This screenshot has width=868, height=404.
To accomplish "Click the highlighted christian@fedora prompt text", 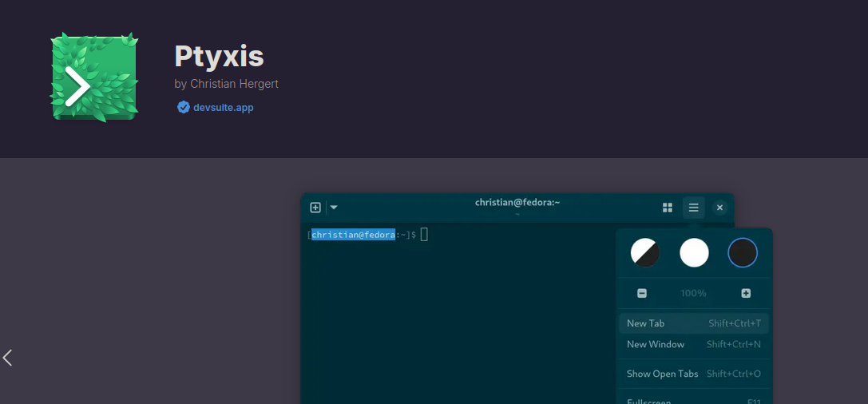I will (x=353, y=235).
